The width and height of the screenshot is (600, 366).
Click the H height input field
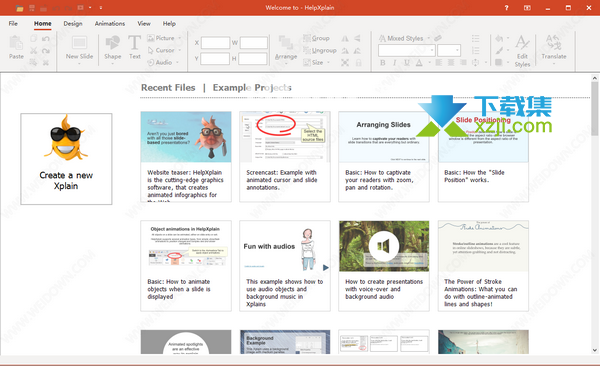point(253,59)
